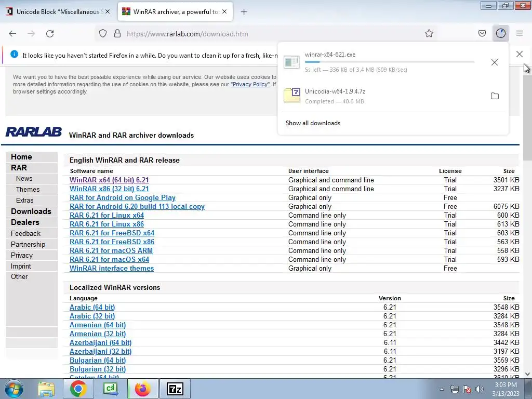Open the C# application on the taskbar

click(x=110, y=389)
